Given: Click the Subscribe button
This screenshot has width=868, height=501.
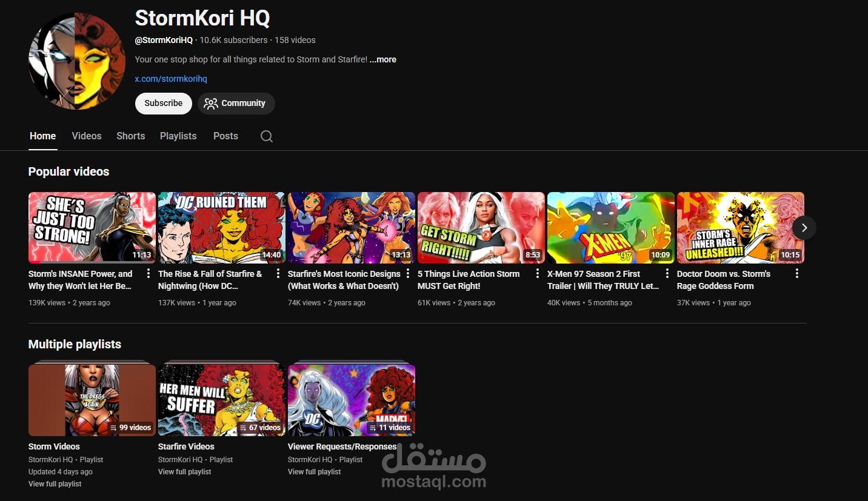Looking at the screenshot, I should (163, 104).
